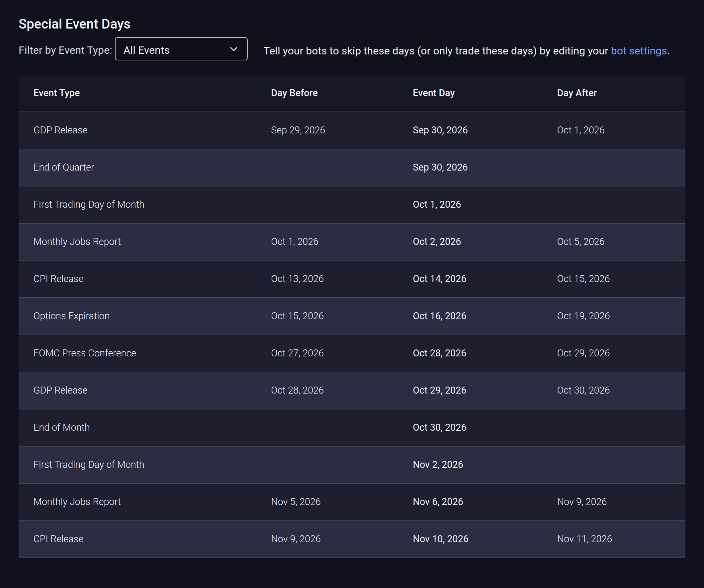Select the End of Month event label
The image size is (704, 588).
(62, 427)
